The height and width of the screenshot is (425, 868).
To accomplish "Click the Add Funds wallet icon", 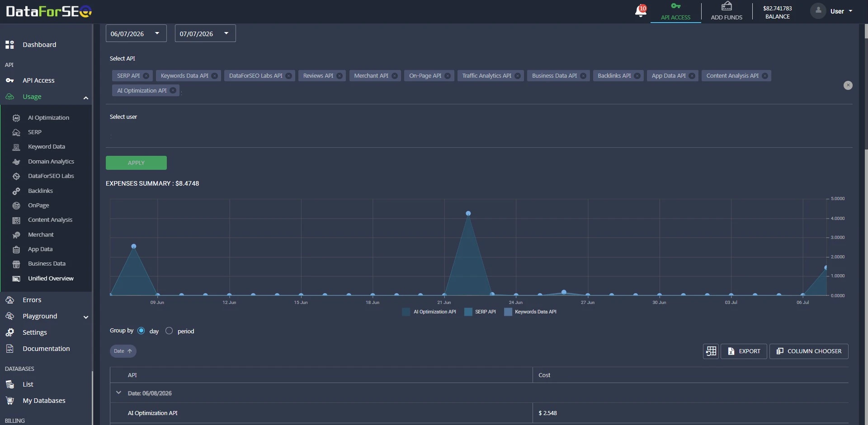I will point(726,6).
